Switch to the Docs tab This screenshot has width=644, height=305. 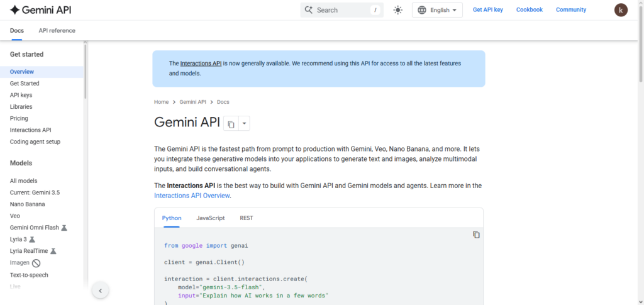click(17, 30)
